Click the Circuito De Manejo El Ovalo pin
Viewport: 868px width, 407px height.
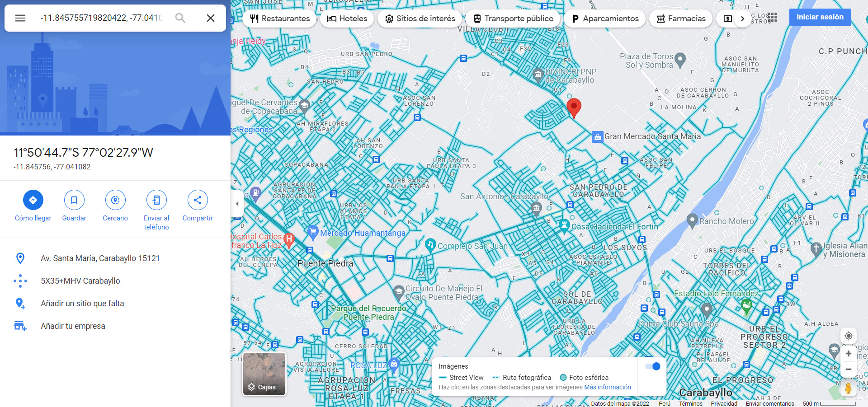click(x=398, y=292)
